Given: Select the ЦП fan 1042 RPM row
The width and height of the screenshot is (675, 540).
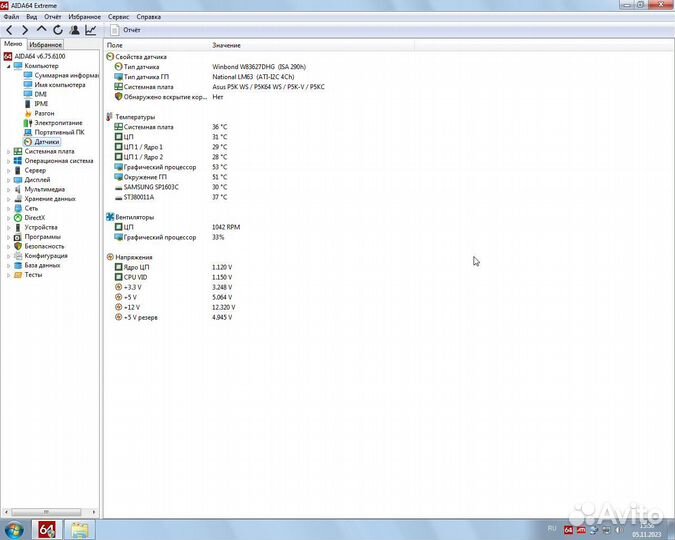Looking at the screenshot, I should (177, 227).
